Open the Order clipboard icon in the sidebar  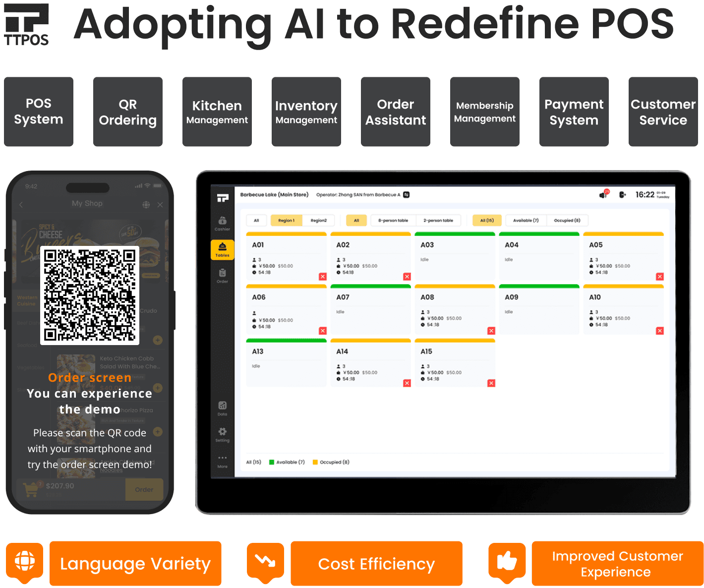pyautogui.click(x=222, y=276)
